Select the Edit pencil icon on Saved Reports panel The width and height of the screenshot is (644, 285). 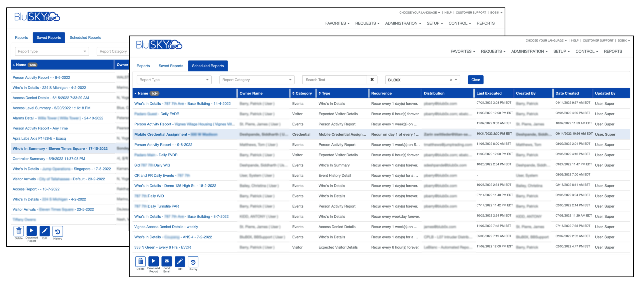pos(45,231)
